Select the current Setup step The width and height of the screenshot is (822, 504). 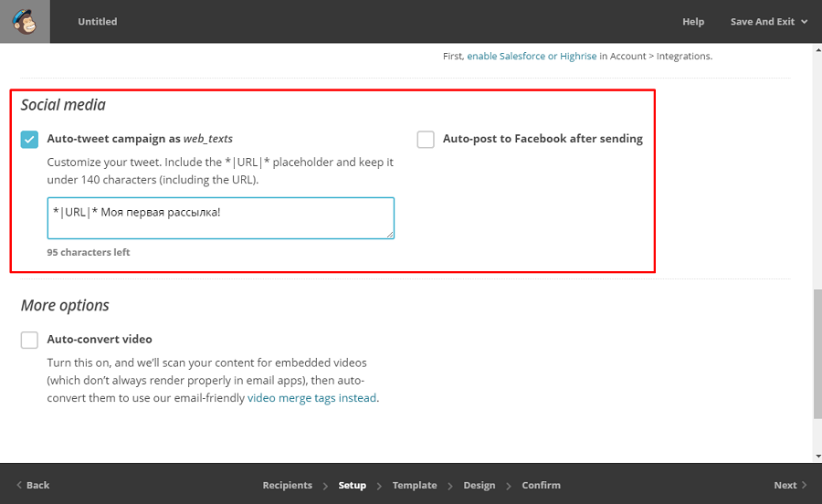point(352,486)
